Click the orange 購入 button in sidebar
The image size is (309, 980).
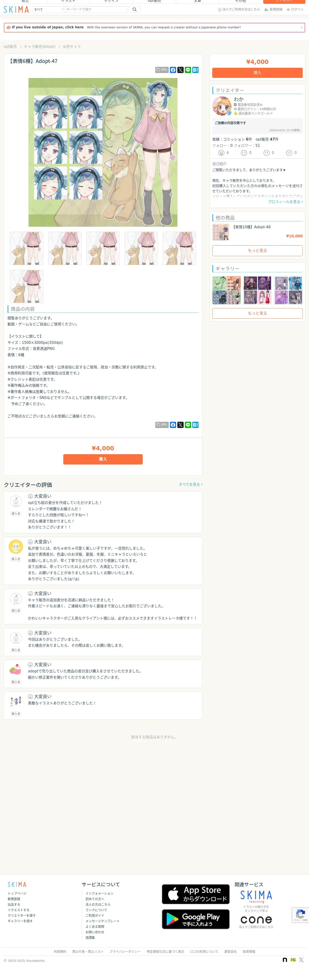[x=257, y=73]
